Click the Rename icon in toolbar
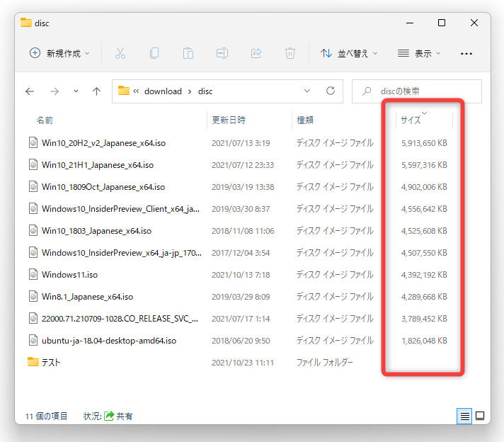Image resolution: width=504 pixels, height=442 pixels. point(222,53)
